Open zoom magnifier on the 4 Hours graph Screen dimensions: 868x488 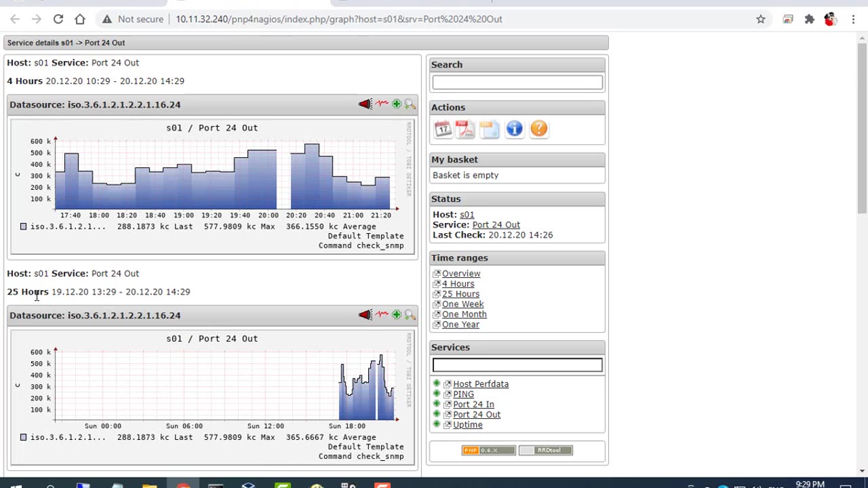410,104
